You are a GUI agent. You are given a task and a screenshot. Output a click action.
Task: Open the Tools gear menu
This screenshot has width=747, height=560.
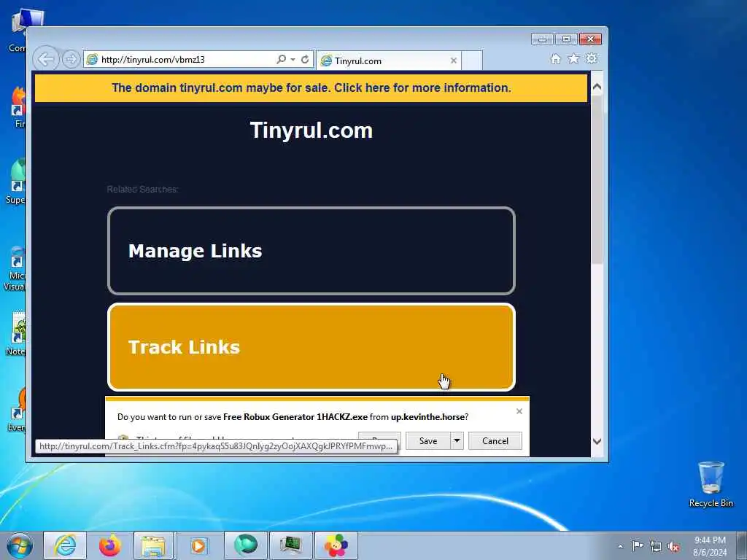[592, 58]
